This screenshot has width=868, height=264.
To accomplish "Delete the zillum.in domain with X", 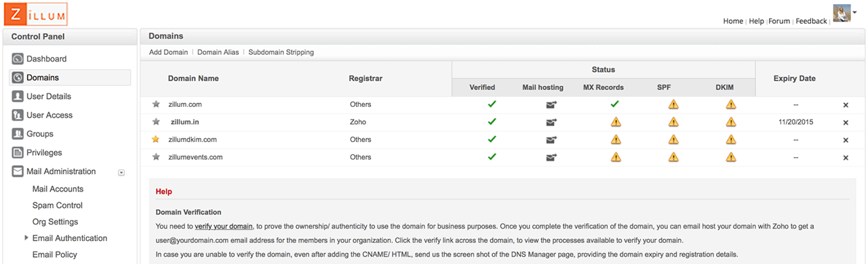I will 846,123.
